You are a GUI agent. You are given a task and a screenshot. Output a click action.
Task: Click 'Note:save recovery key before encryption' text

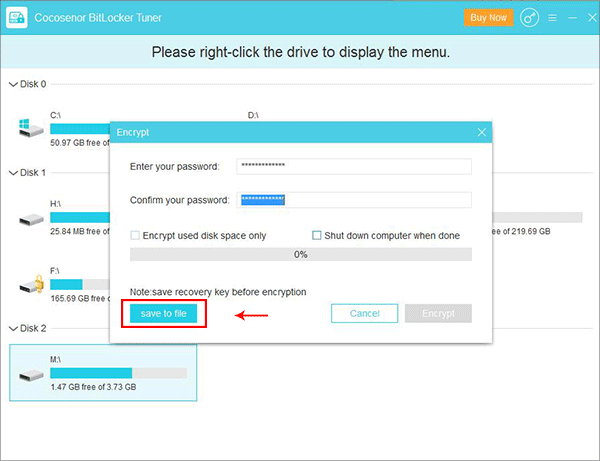(x=218, y=292)
